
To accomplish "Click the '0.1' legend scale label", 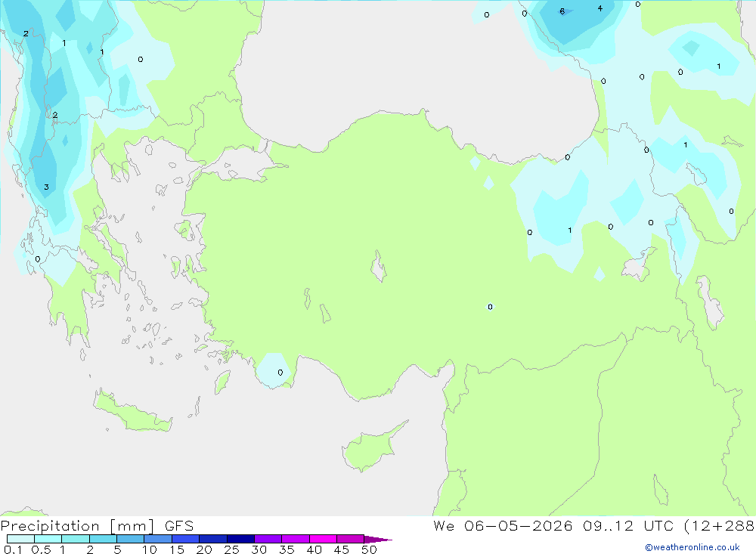I will (x=13, y=549).
